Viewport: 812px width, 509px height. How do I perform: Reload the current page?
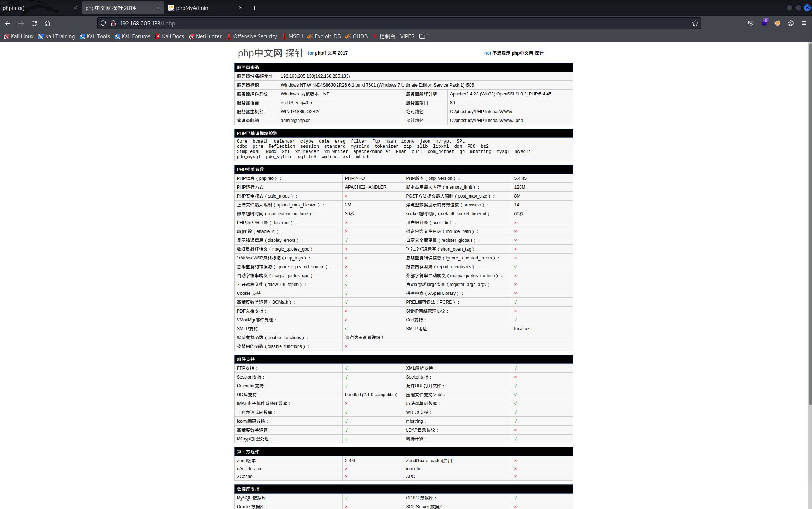(34, 23)
